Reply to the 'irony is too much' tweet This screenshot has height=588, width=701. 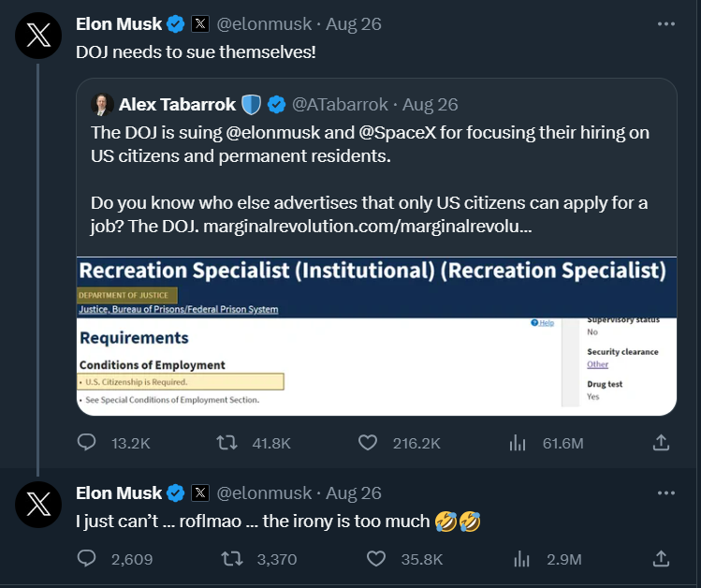tap(86, 558)
